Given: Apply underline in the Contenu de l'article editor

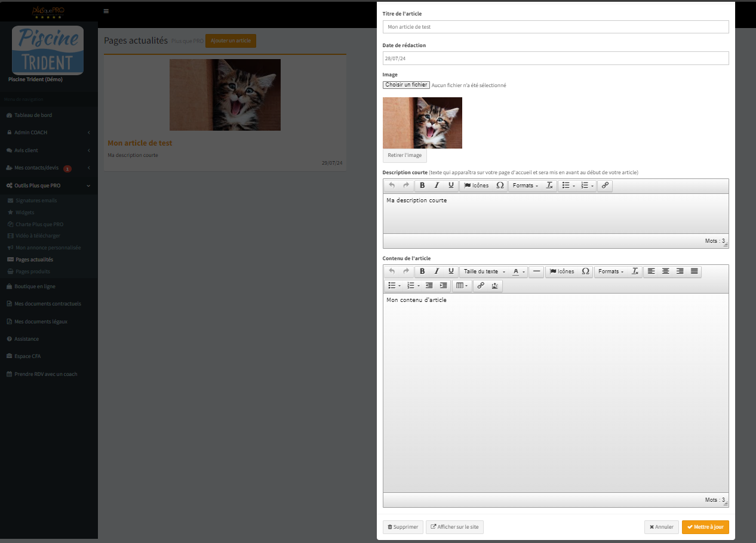Looking at the screenshot, I should (x=451, y=271).
